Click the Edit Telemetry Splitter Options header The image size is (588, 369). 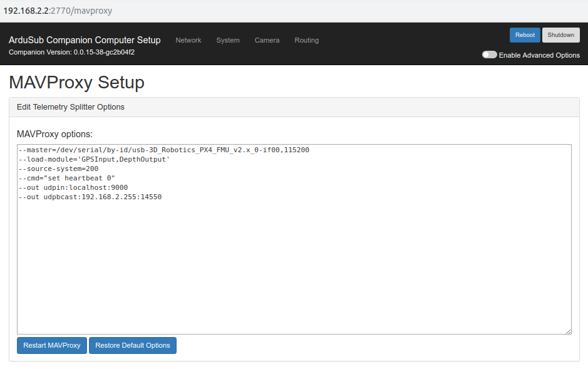tap(71, 107)
